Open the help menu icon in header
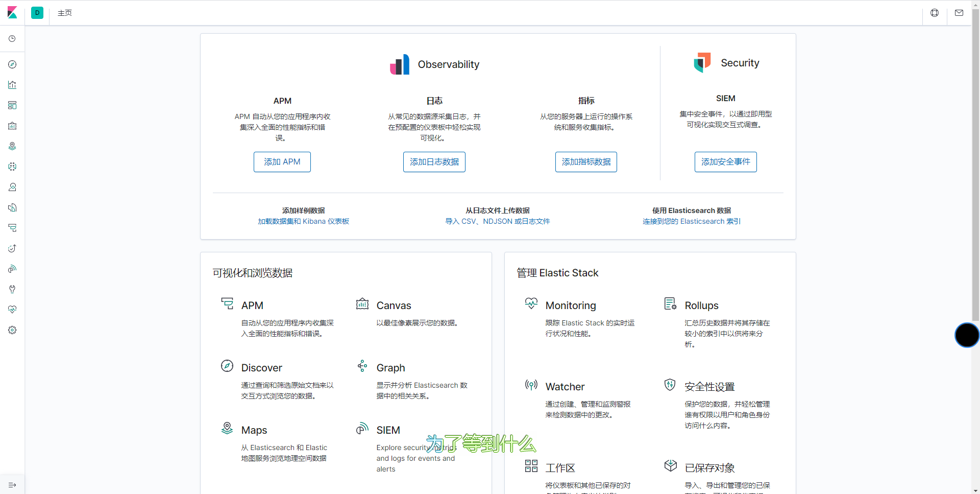This screenshot has height=494, width=980. (935, 13)
